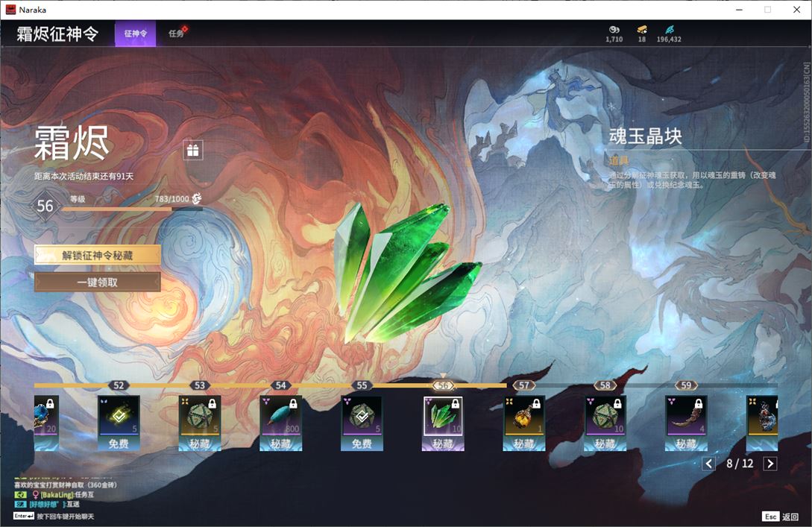Click level 57 timeline marker
The height and width of the screenshot is (527, 812).
[x=524, y=385]
